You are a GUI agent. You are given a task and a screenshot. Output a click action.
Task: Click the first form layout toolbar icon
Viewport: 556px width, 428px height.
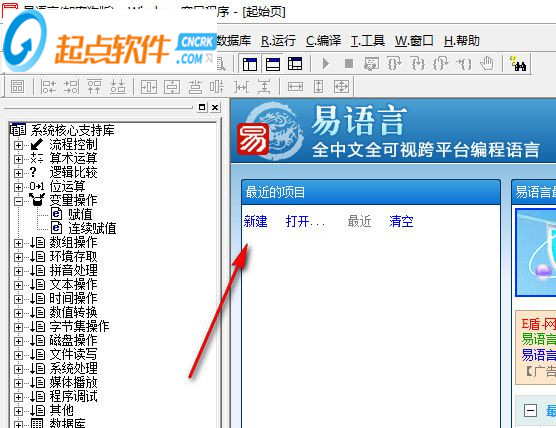[x=17, y=87]
